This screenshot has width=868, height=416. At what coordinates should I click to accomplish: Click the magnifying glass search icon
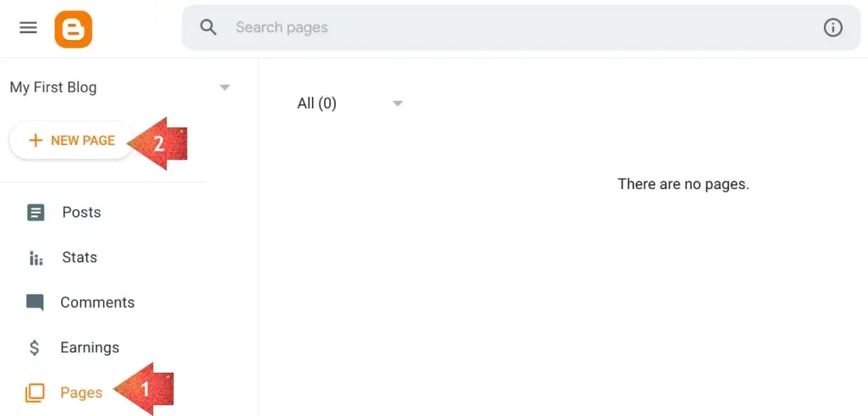[x=209, y=27]
